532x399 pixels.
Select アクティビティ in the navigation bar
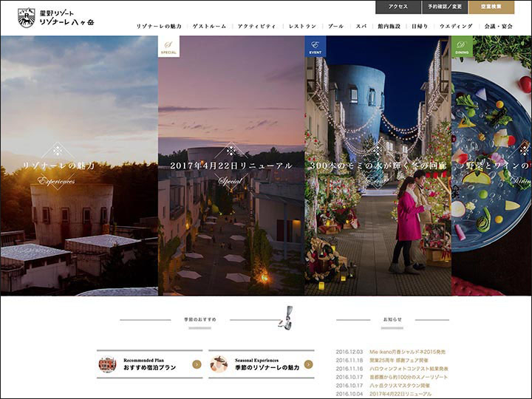(x=256, y=27)
